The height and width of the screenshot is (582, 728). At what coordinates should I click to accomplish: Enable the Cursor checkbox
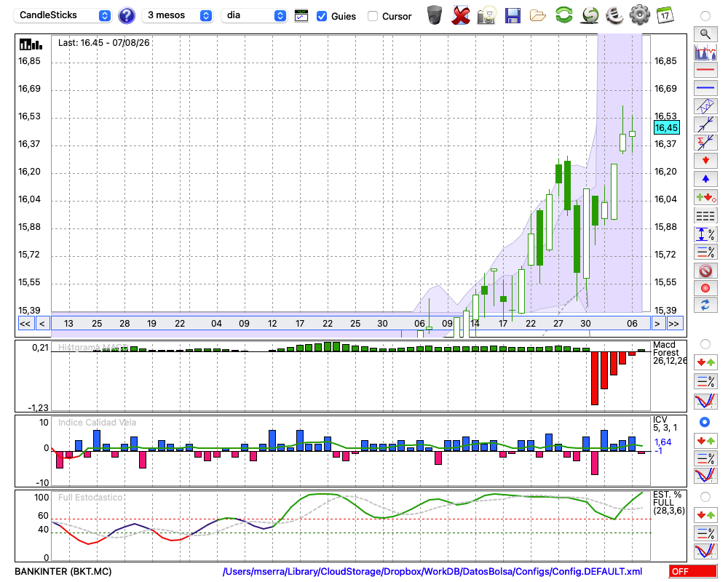[372, 16]
